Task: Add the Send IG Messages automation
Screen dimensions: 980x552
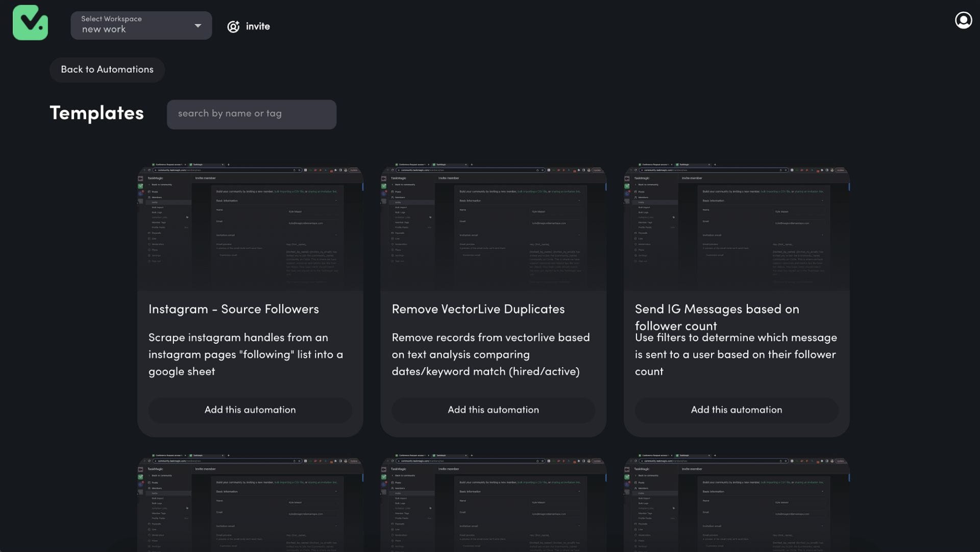Action: [736, 410]
